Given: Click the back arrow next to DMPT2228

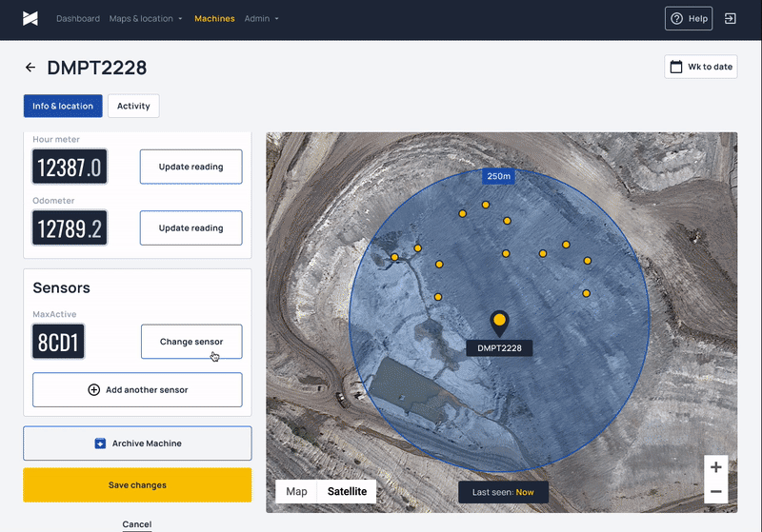Looking at the screenshot, I should (x=30, y=68).
